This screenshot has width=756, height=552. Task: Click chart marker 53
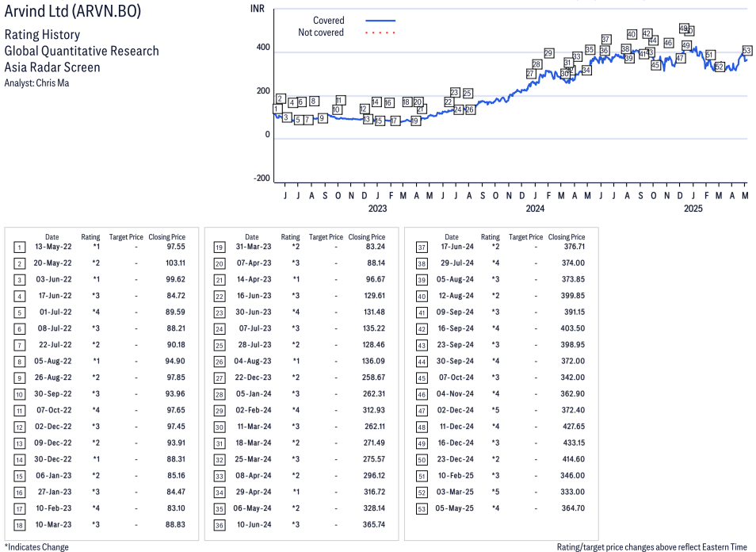746,50
